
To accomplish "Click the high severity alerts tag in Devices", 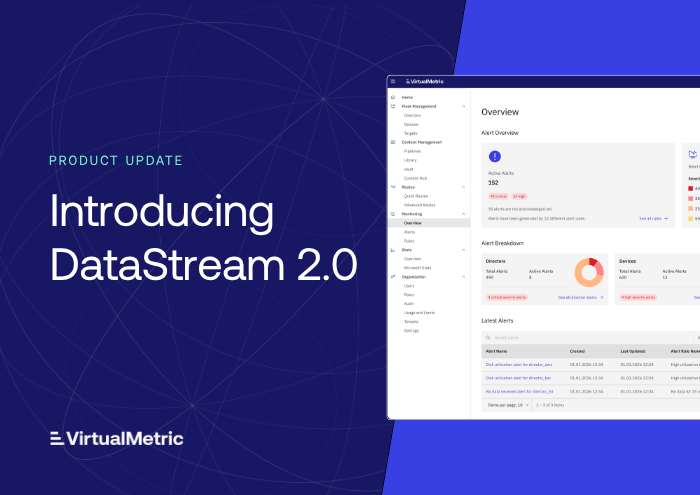I will tap(638, 297).
